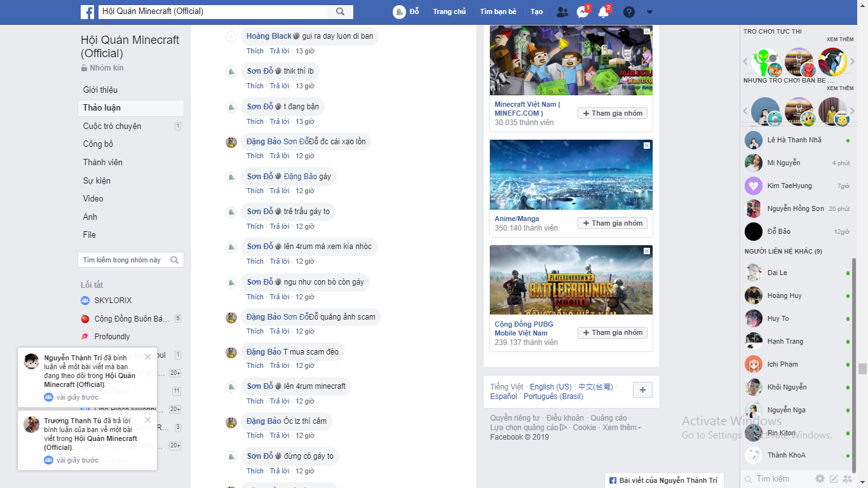Click Thích under 'gui ra day luon di ban'
Viewport: 868px width, 488px height.
coord(255,51)
